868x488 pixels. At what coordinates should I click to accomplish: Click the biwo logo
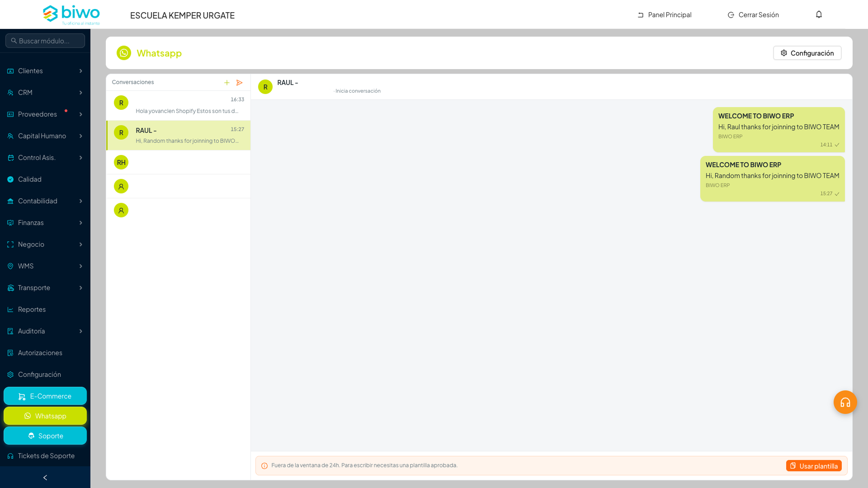pos(71,15)
